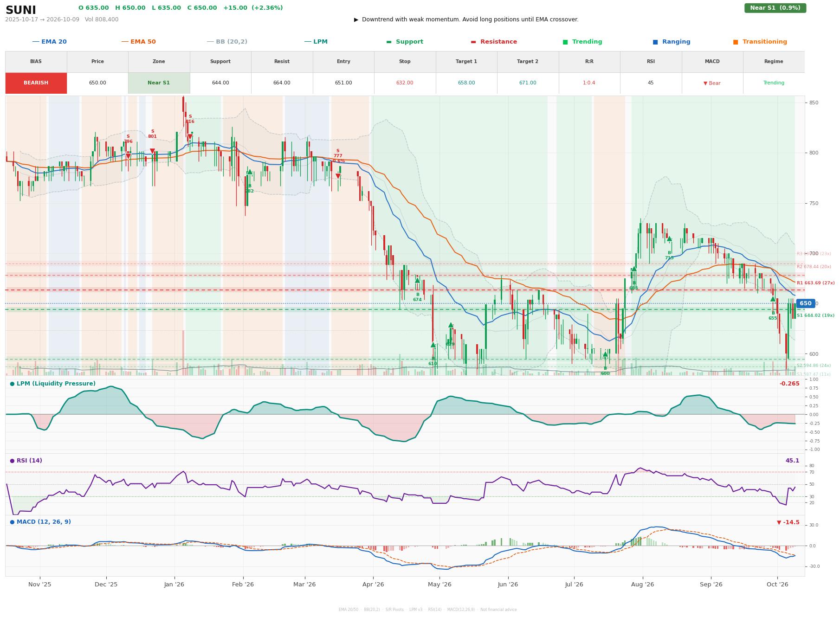The image size is (840, 617).
Task: Click the S1 644.02 support label
Action: (815, 315)
